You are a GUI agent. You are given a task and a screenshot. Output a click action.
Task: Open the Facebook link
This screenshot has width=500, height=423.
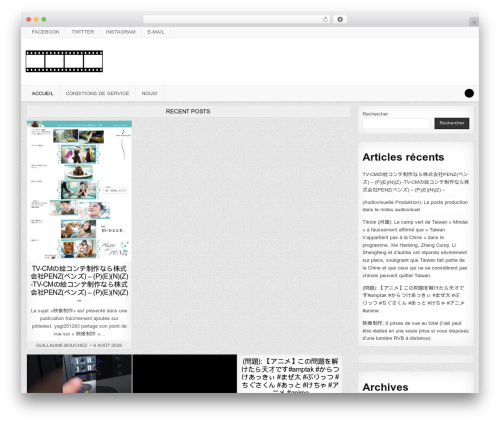[x=46, y=32]
